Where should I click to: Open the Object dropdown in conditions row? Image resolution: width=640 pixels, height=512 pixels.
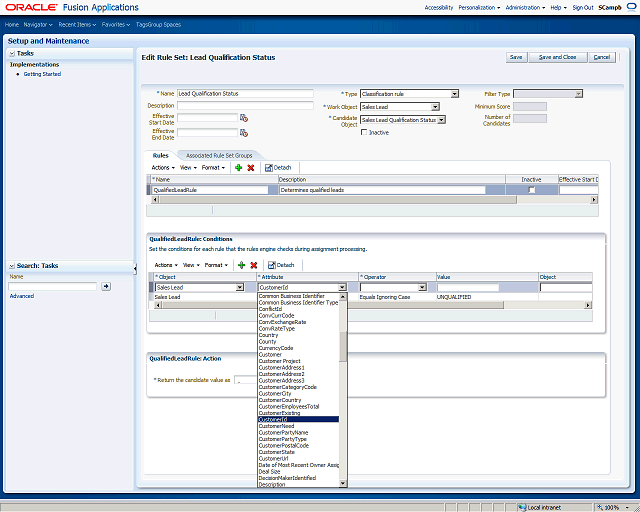click(240, 287)
